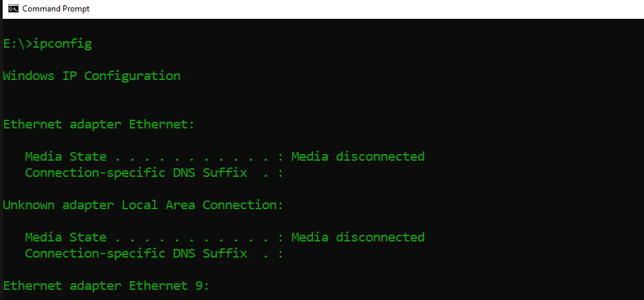Image resolution: width=644 pixels, height=300 pixels.
Task: Click Connection-specific DNS Suffix under Ethernet adapter Ethernet
Action: tap(136, 173)
